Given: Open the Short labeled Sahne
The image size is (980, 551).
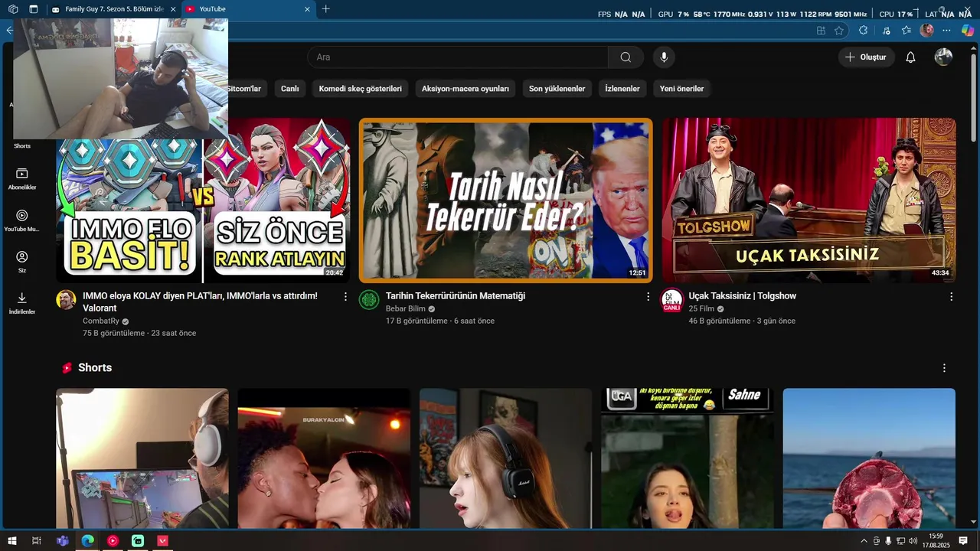Looking at the screenshot, I should 688,458.
